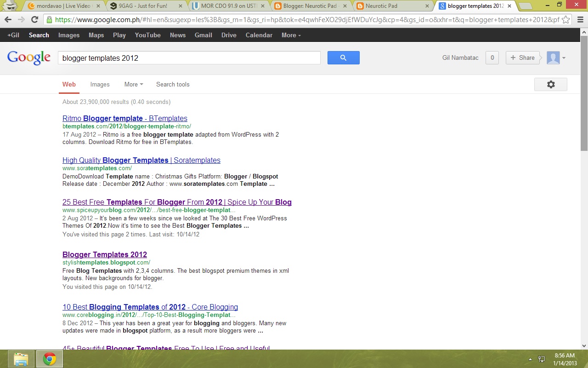Click the stylishtemplates.blogspot.com green URL
The width and height of the screenshot is (588, 368).
click(106, 263)
